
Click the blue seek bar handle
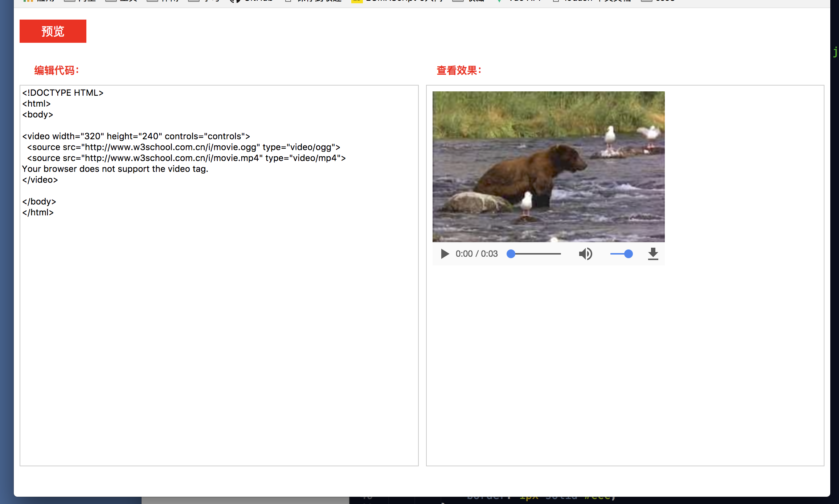point(511,254)
